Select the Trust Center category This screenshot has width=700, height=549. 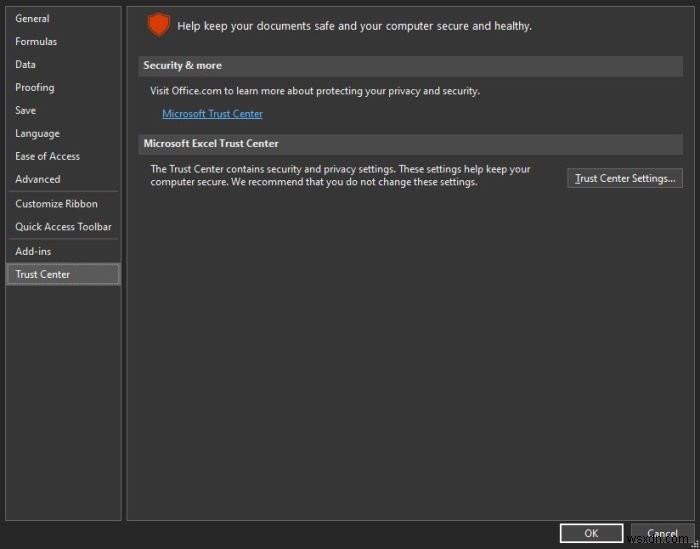click(43, 274)
